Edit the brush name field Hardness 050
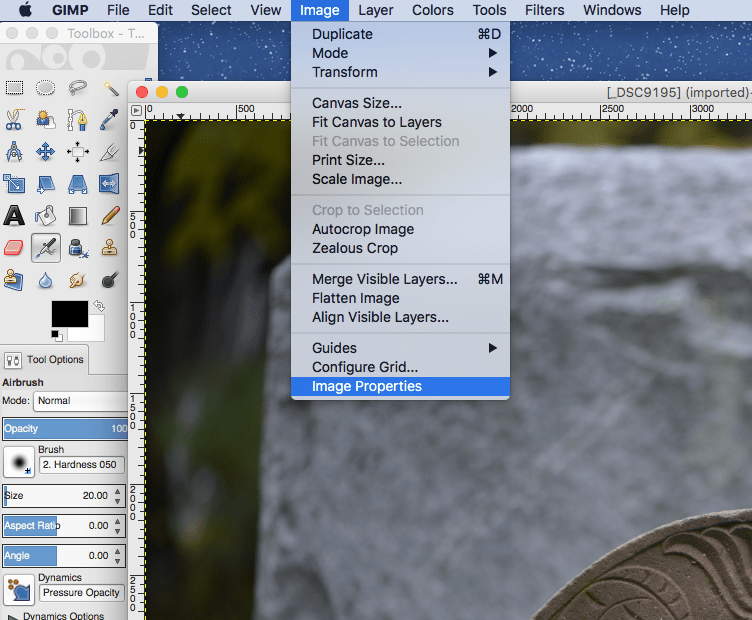The width and height of the screenshot is (752, 620). pos(82,465)
